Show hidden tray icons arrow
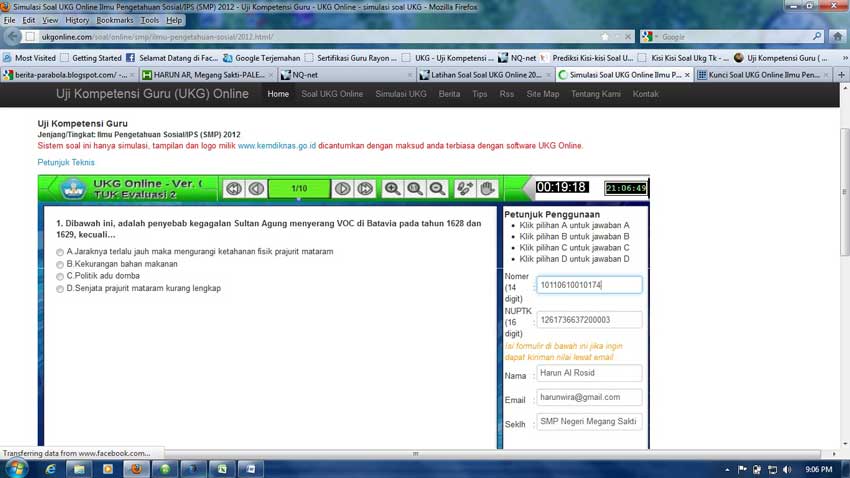This screenshot has width=850, height=478. pyautogui.click(x=727, y=470)
